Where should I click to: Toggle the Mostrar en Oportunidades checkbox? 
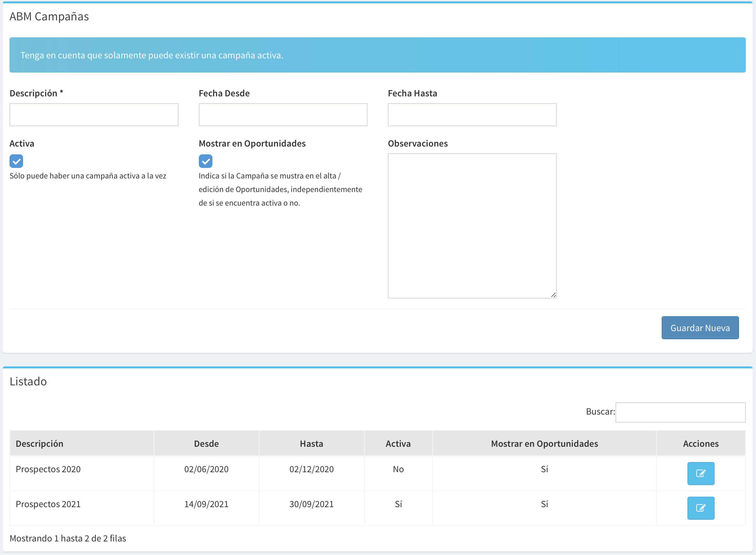click(x=206, y=161)
